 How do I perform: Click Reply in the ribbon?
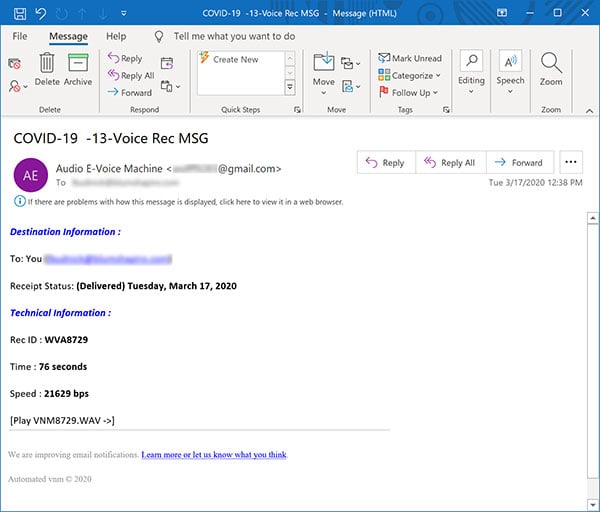point(125,59)
